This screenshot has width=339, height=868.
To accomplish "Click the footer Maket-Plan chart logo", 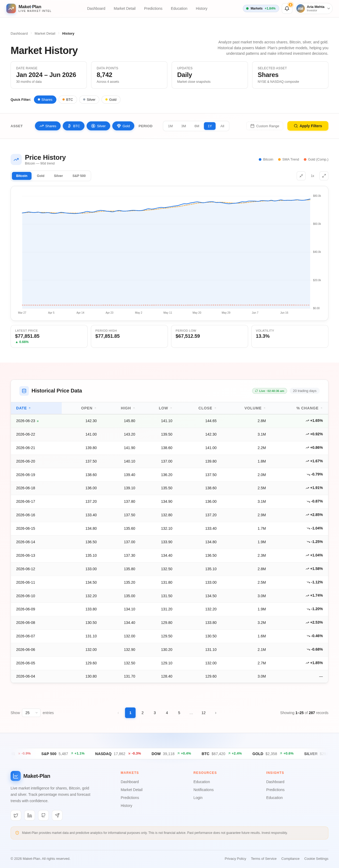I will pyautogui.click(x=16, y=776).
